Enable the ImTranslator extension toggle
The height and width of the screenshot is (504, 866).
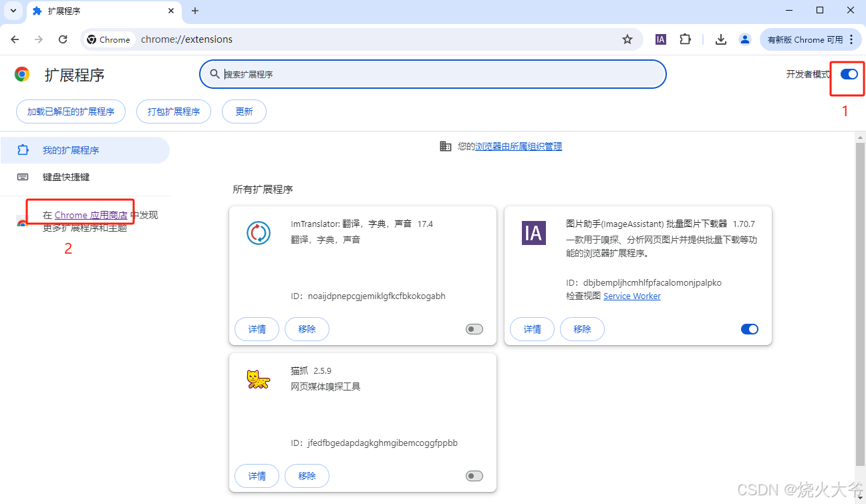click(474, 329)
